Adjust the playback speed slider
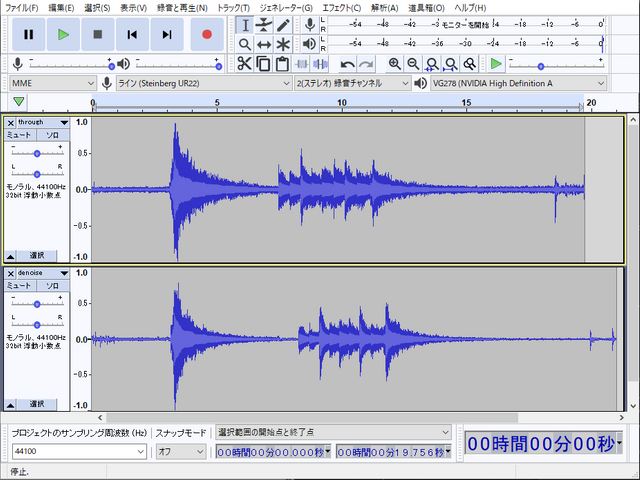640x480 pixels. [x=556, y=65]
